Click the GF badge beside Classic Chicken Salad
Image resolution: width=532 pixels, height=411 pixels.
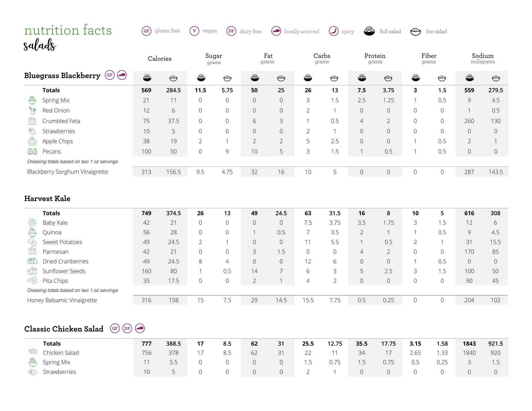(115, 328)
